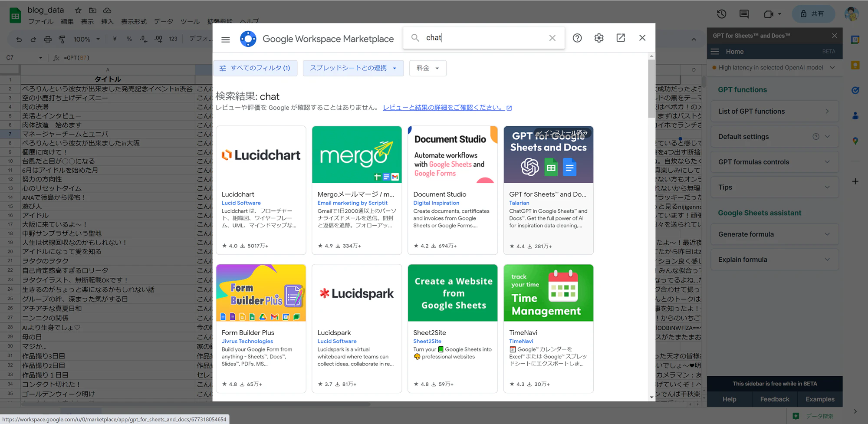Open the 料金 pricing dropdown
Viewport: 868px width, 424px height.
pos(427,68)
